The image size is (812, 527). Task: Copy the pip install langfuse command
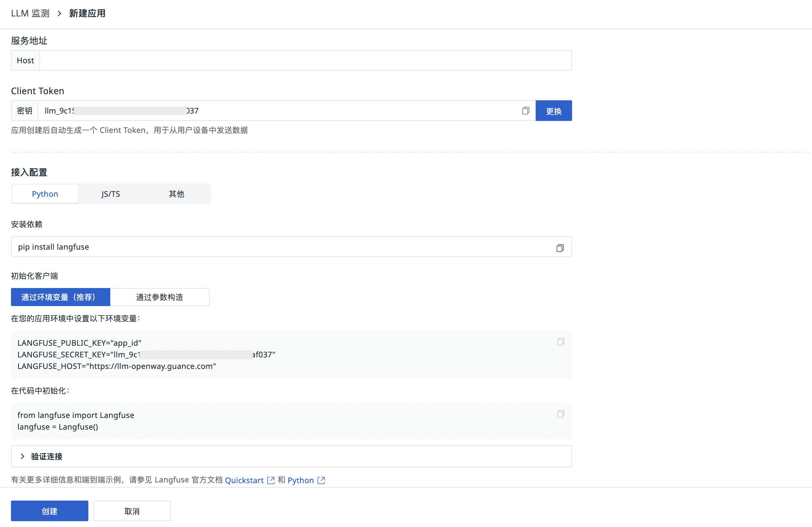click(x=560, y=248)
